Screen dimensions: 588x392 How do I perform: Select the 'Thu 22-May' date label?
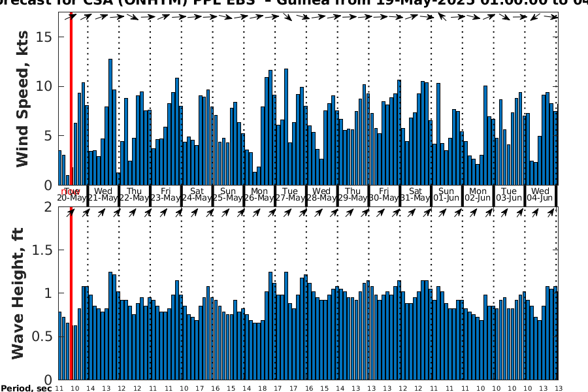[134, 195]
